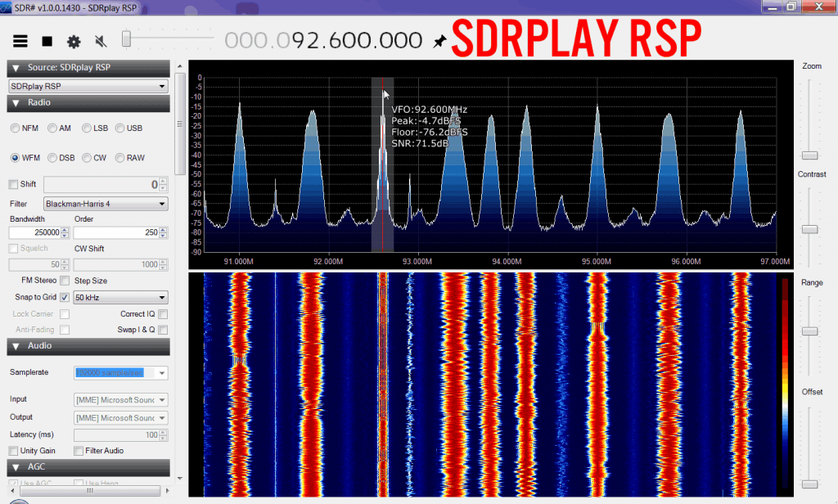
Task: Select the NFM radio mode
Action: [16, 128]
